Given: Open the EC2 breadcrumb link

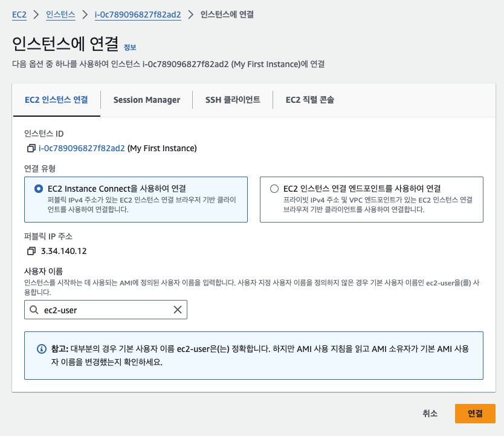Looking at the screenshot, I should pos(19,15).
